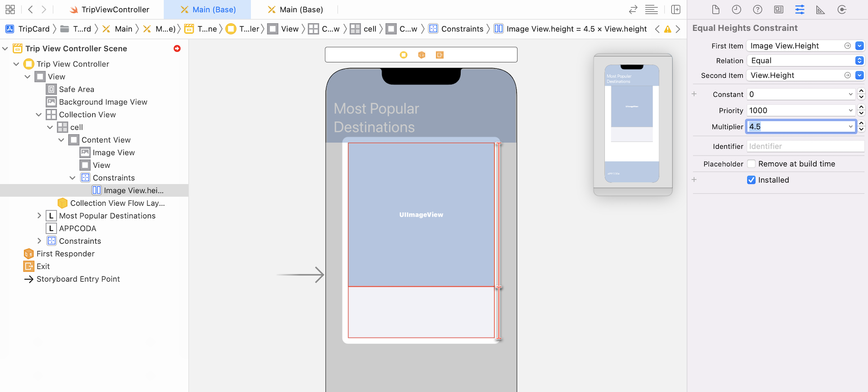Switch to the Identity inspector
This screenshot has height=392, width=868.
(x=778, y=9)
